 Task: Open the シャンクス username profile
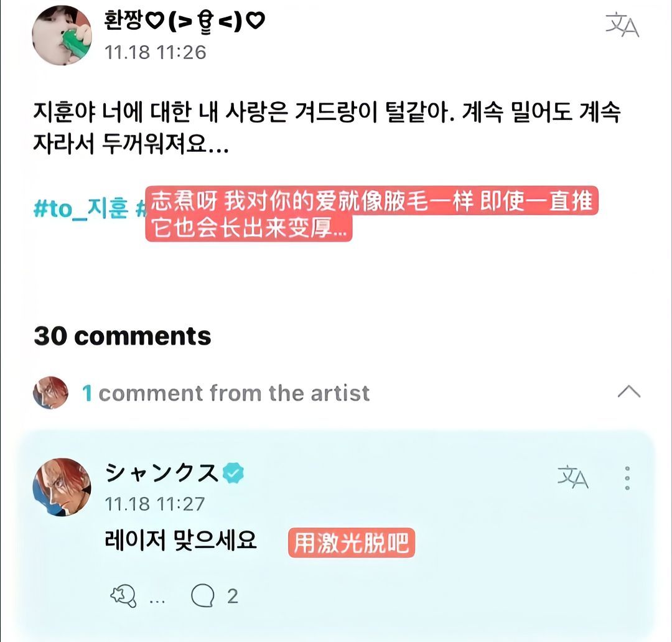(x=162, y=473)
